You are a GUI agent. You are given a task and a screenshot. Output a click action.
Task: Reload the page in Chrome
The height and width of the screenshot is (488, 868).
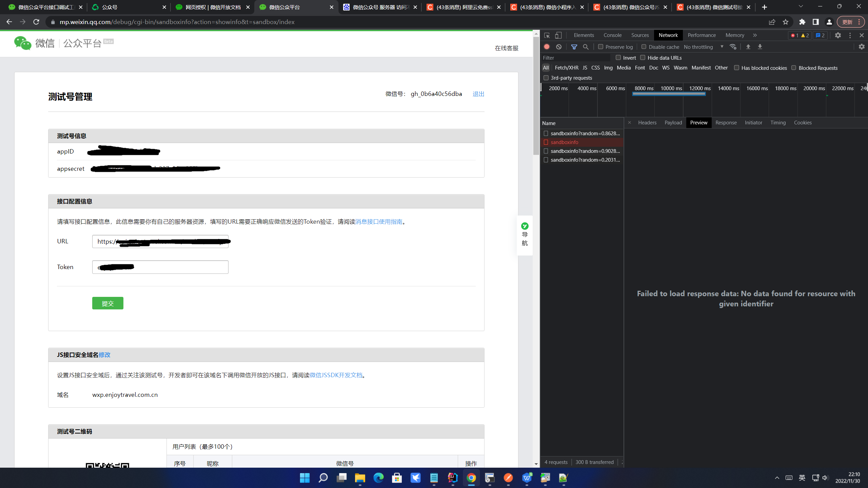pyautogui.click(x=36, y=22)
